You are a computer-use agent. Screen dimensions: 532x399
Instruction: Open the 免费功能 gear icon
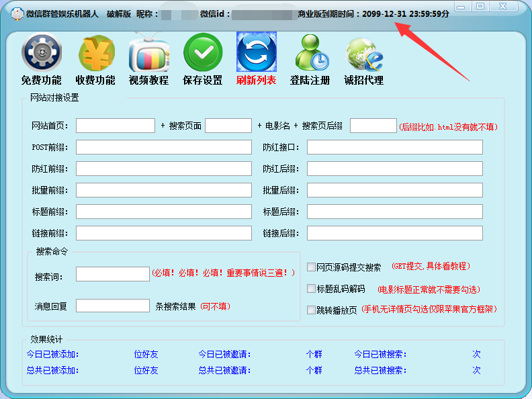42,52
